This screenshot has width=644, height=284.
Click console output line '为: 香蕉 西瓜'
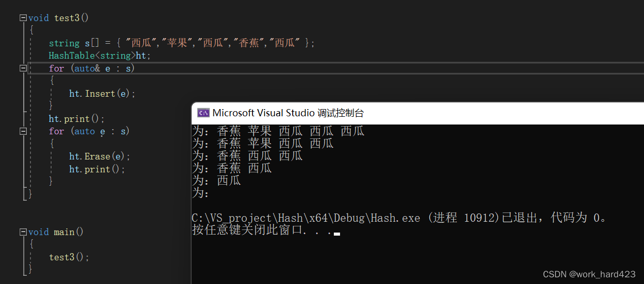pyautogui.click(x=232, y=168)
